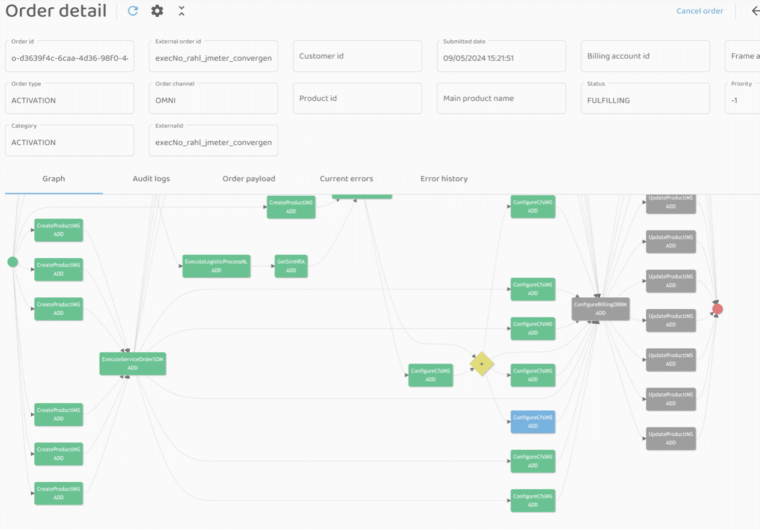Click the red end node circle
This screenshot has width=760, height=532.
717,309
